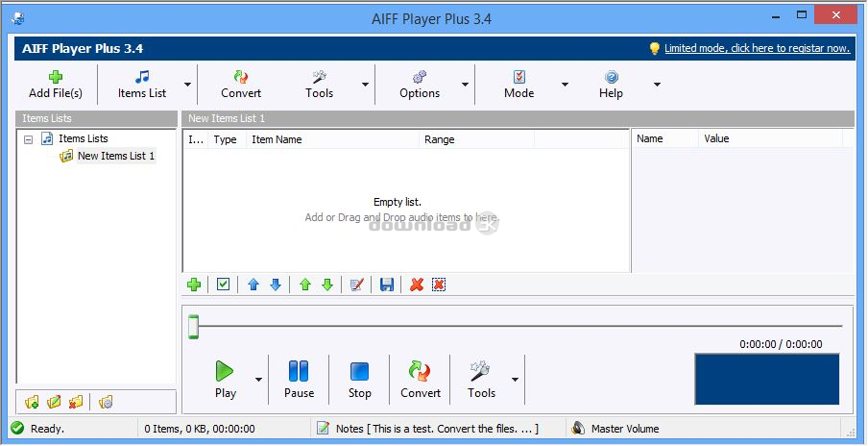Click Convert in the top toolbar
Image resolution: width=868 pixels, height=446 pixels.
pos(241,85)
